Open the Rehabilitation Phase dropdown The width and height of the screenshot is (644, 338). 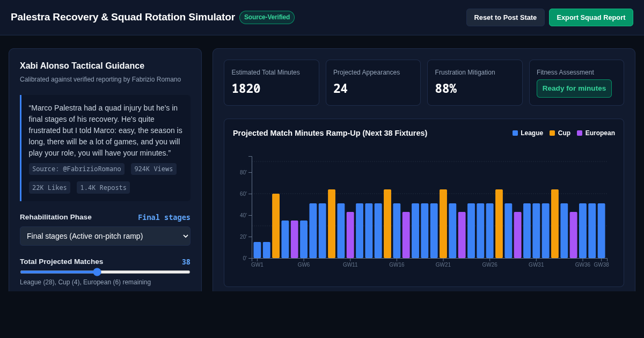(105, 236)
